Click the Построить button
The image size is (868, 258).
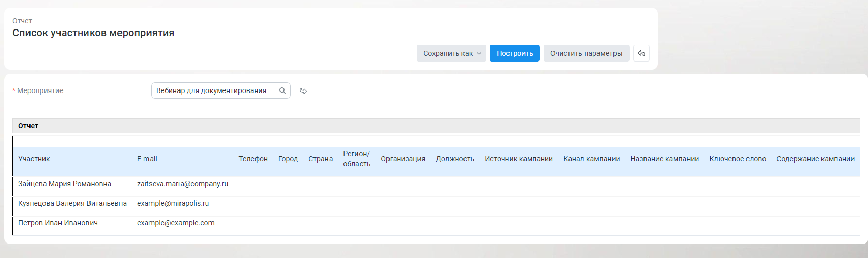pos(515,53)
